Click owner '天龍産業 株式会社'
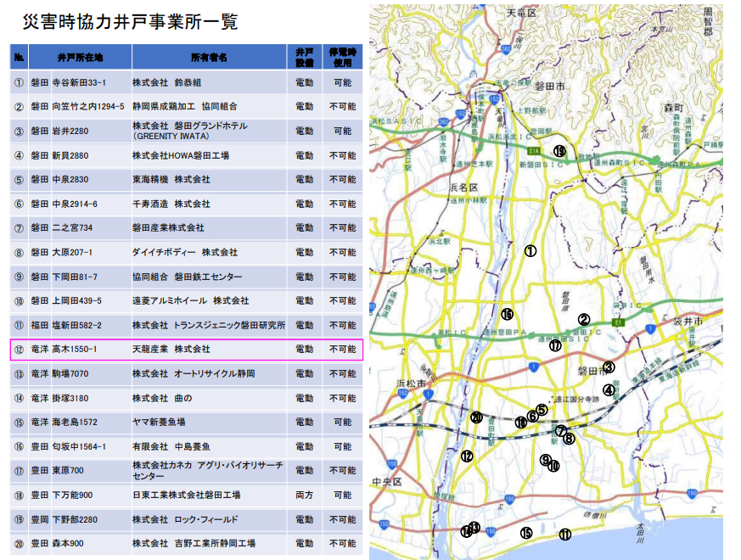Image resolution: width=741 pixels, height=560 pixels. pos(171,350)
